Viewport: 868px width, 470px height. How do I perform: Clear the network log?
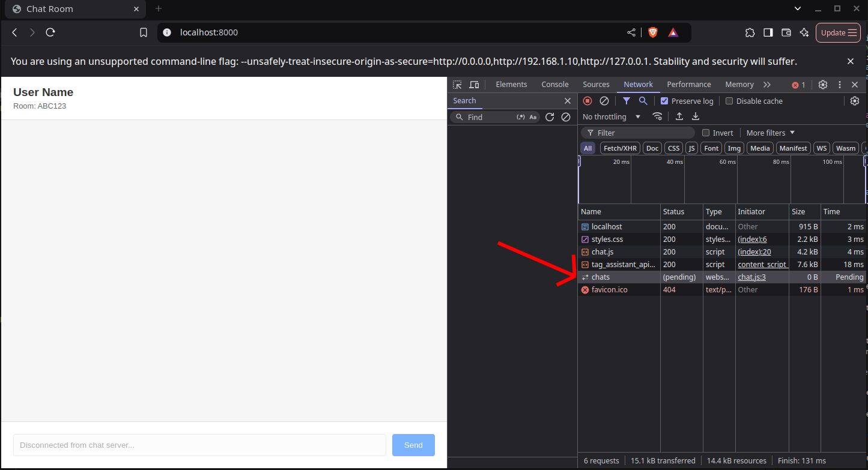tap(604, 101)
